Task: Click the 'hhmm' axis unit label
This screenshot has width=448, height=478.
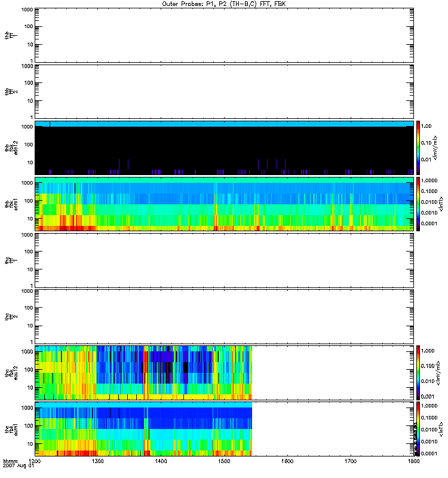Action: pos(10,461)
